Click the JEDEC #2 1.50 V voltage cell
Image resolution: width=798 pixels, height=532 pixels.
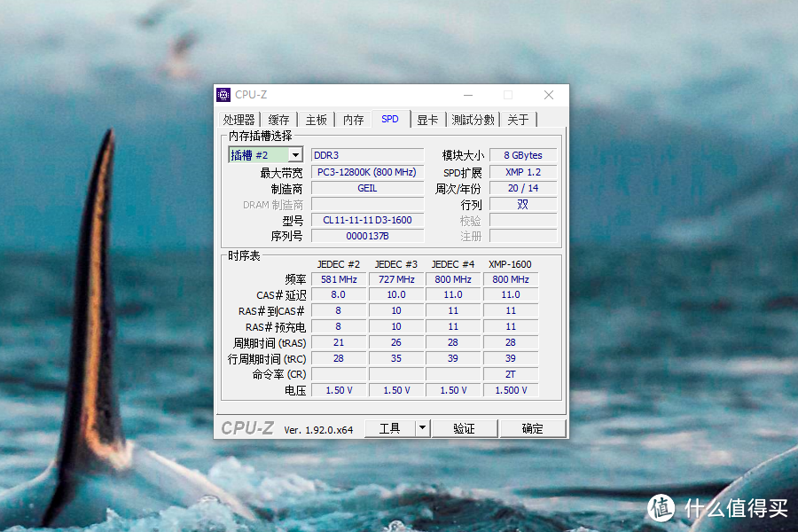pos(339,390)
